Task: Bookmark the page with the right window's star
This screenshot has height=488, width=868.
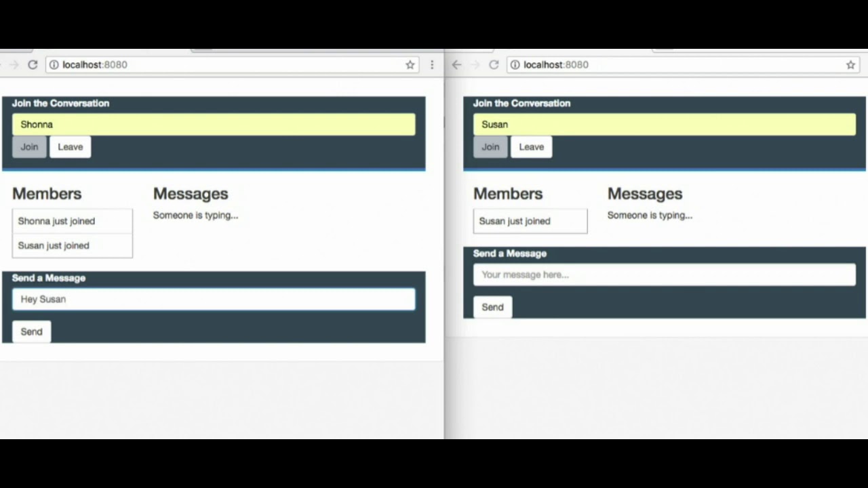Action: [x=850, y=65]
